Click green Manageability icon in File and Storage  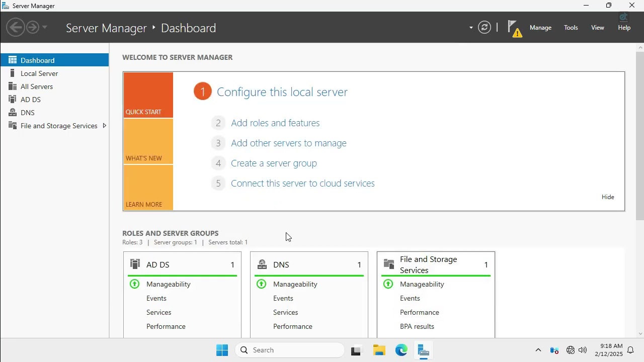coord(388,284)
